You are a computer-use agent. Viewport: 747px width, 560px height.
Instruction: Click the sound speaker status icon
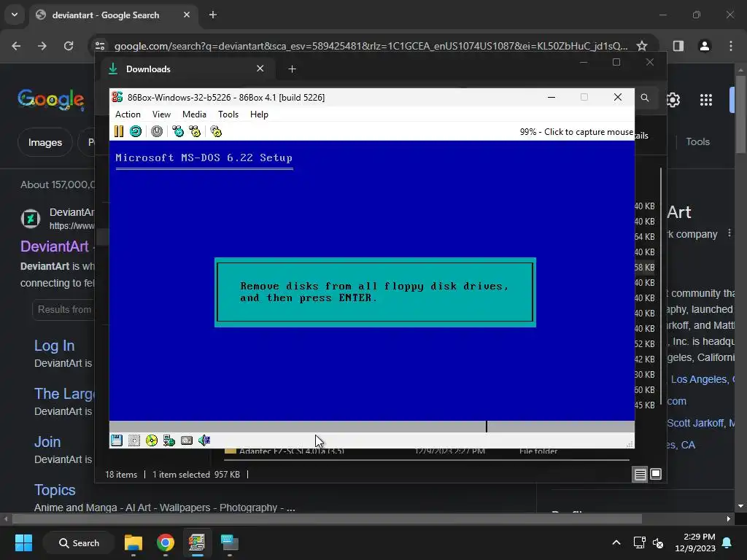pyautogui.click(x=204, y=440)
